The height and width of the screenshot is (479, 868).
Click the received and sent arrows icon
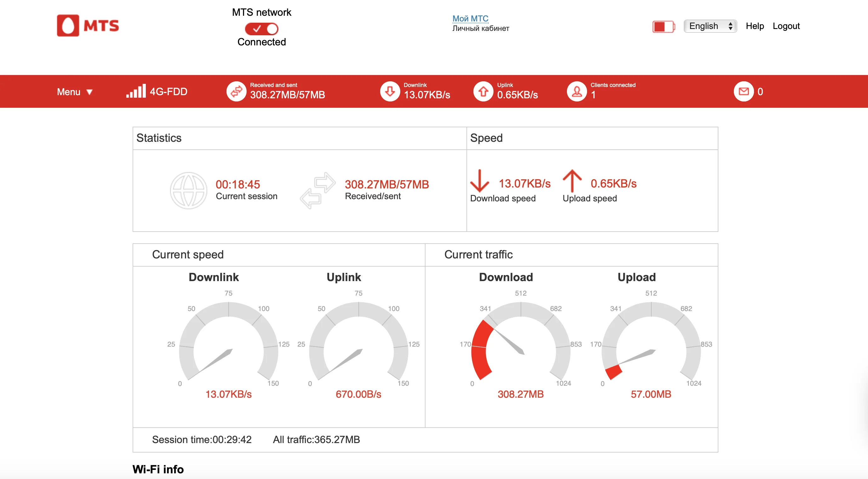pyautogui.click(x=236, y=91)
